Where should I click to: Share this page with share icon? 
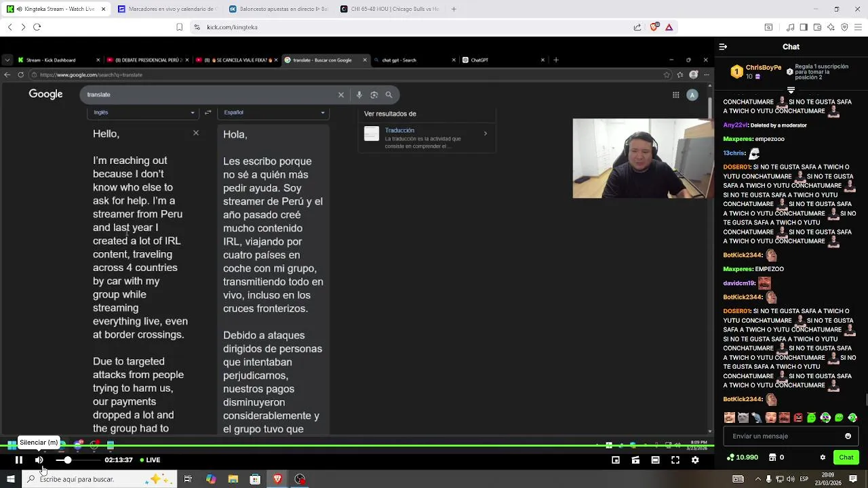(637, 27)
